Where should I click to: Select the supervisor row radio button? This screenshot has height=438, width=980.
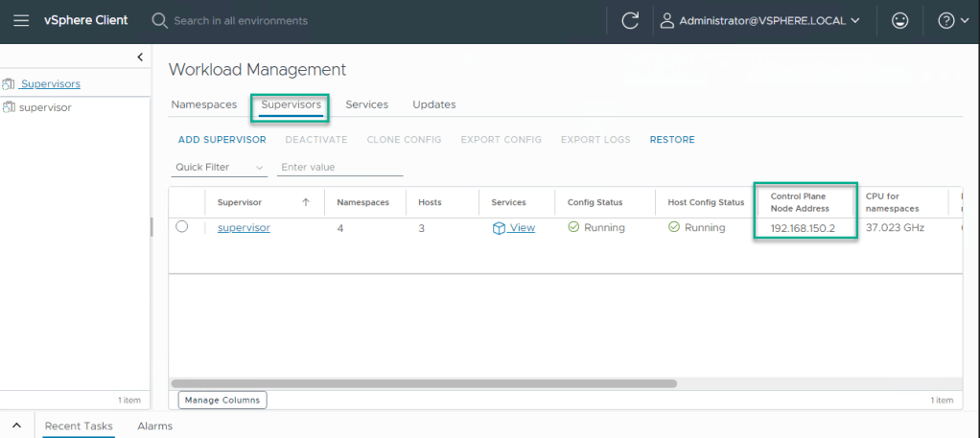tap(182, 227)
